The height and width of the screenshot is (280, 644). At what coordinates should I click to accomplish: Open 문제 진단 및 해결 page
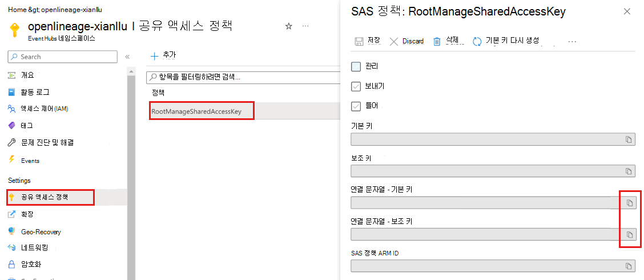47,143
